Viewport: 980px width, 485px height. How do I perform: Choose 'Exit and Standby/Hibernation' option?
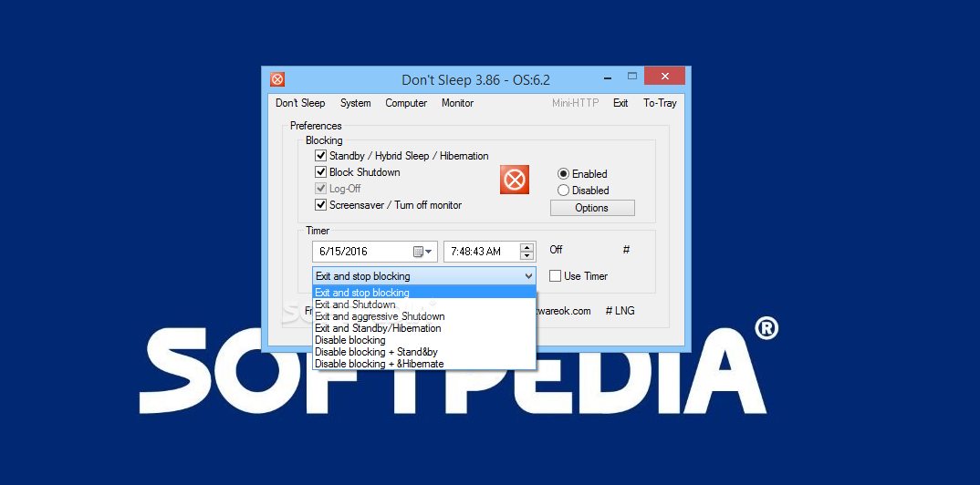point(424,328)
